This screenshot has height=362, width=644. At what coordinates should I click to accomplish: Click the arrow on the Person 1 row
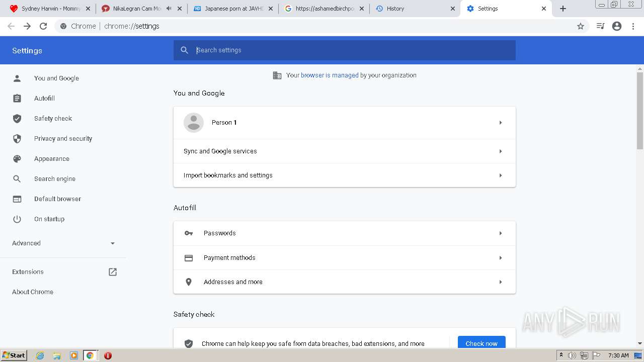pyautogui.click(x=501, y=123)
